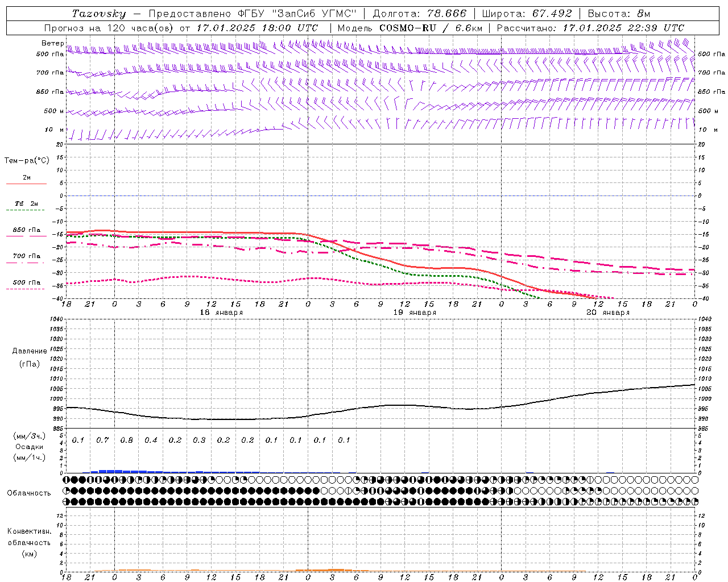Click the 19 января date label

pos(415,313)
